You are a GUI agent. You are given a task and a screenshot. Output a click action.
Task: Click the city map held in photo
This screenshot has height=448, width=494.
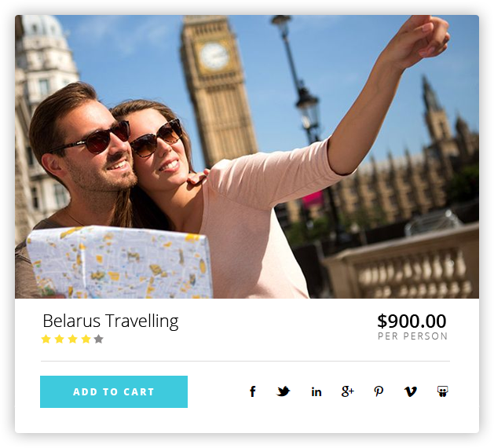[119, 263]
